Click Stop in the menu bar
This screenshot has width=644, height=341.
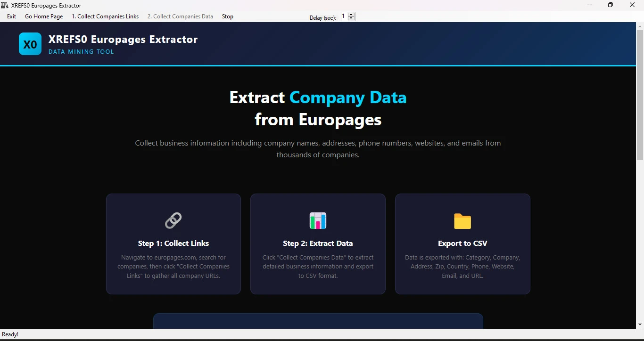pyautogui.click(x=228, y=16)
